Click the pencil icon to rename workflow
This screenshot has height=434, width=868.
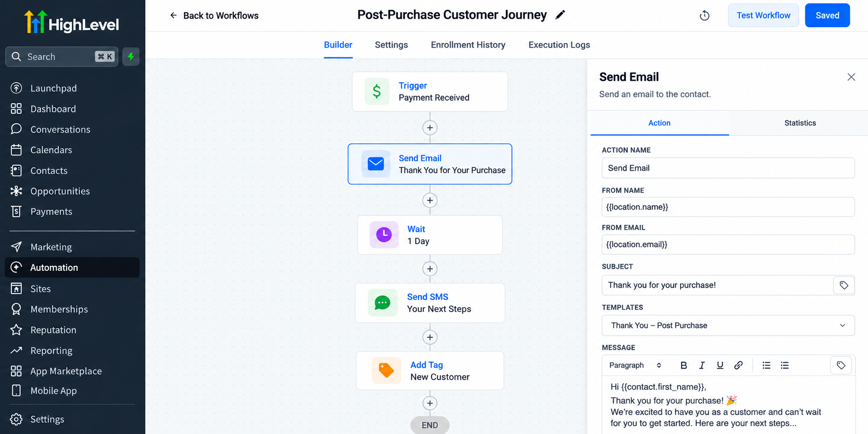pyautogui.click(x=560, y=15)
